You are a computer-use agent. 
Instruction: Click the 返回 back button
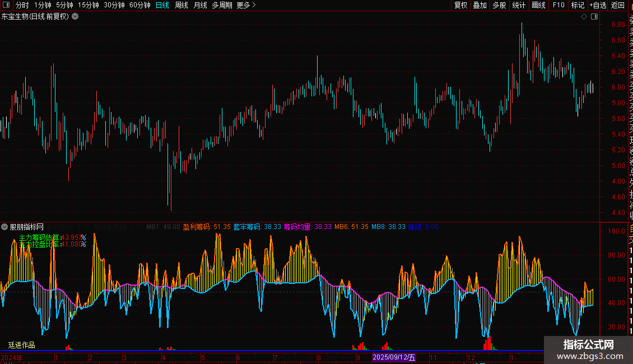point(618,5)
